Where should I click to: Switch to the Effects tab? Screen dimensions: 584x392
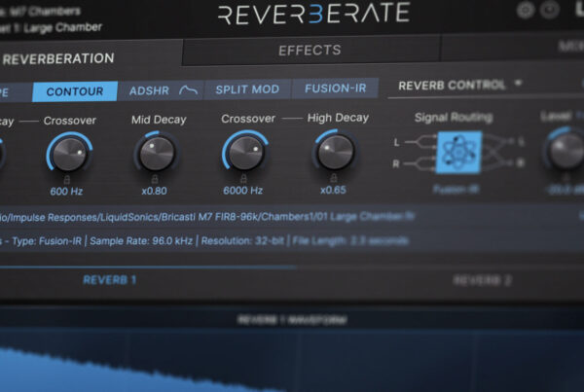[310, 51]
